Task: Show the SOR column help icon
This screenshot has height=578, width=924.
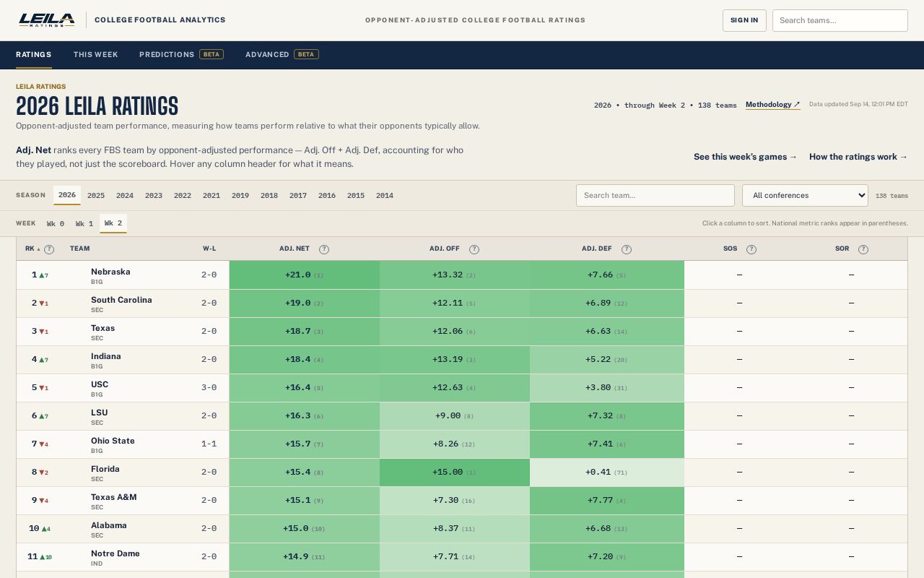Action: [863, 249]
